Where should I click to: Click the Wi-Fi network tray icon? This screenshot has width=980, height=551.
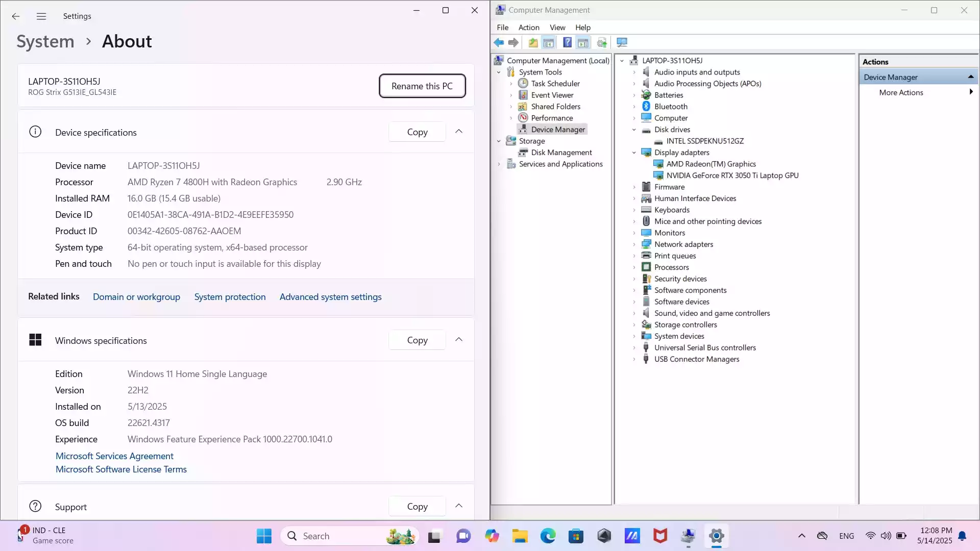tap(871, 536)
